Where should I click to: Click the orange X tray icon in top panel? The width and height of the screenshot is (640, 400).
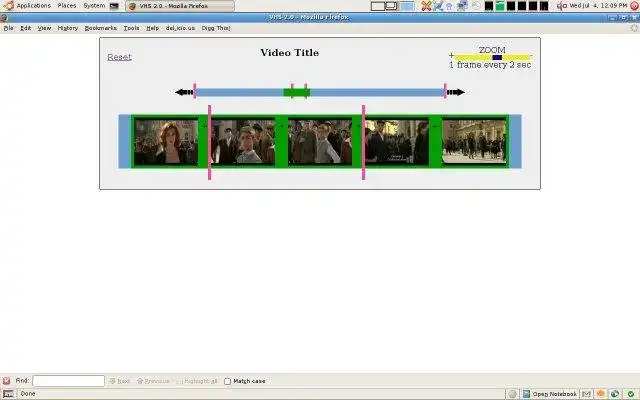[x=426, y=6]
